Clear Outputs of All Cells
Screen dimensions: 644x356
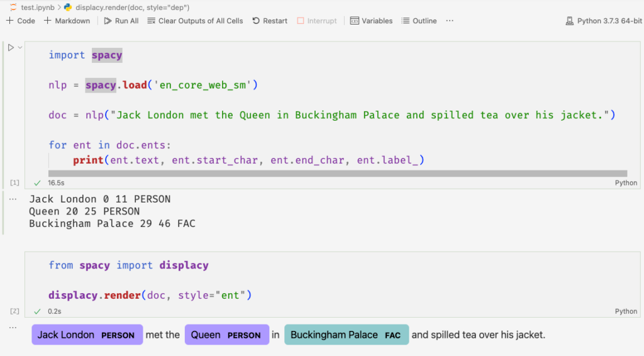[x=196, y=21]
